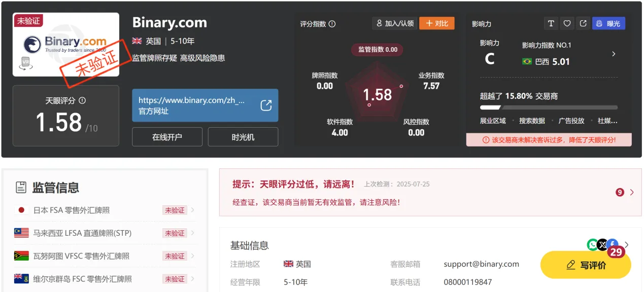Click the support@binary.com email
The height and width of the screenshot is (292, 644).
(481, 264)
